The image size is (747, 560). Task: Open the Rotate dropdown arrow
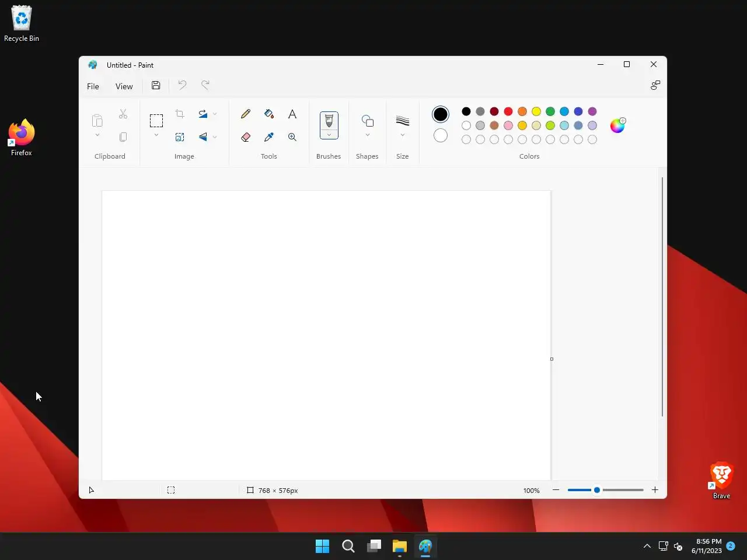pos(215,114)
